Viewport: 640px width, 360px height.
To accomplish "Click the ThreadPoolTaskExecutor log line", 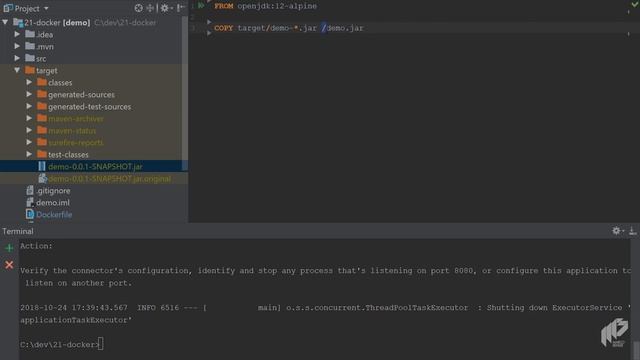I will (x=325, y=308).
